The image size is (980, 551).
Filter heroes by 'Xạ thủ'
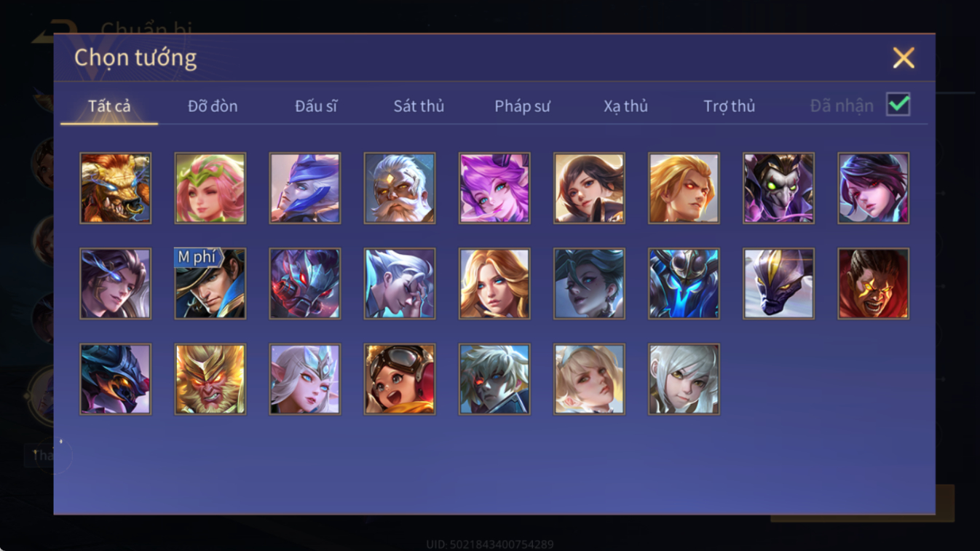(x=625, y=106)
